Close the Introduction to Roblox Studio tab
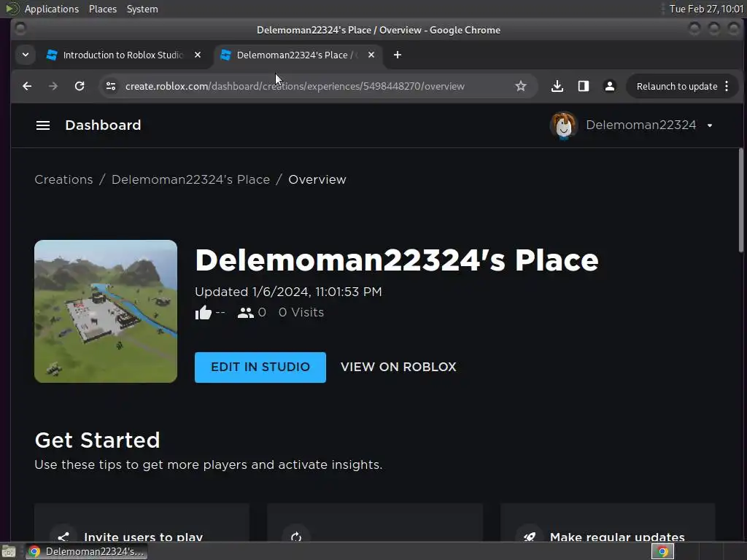 [198, 55]
